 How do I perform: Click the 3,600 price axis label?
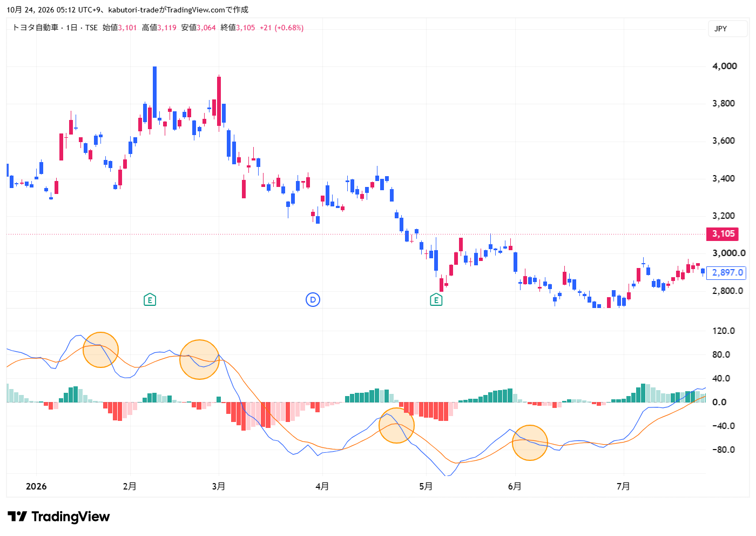[x=724, y=140]
